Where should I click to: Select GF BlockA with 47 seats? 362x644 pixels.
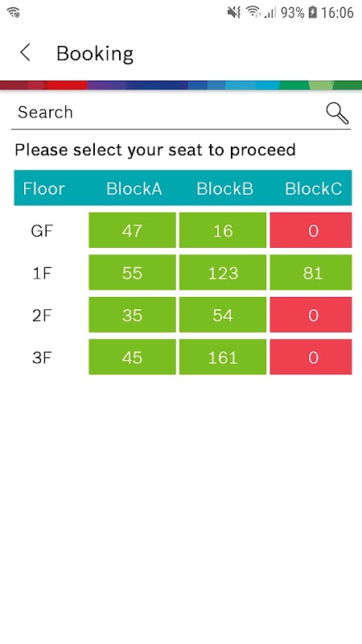(132, 230)
